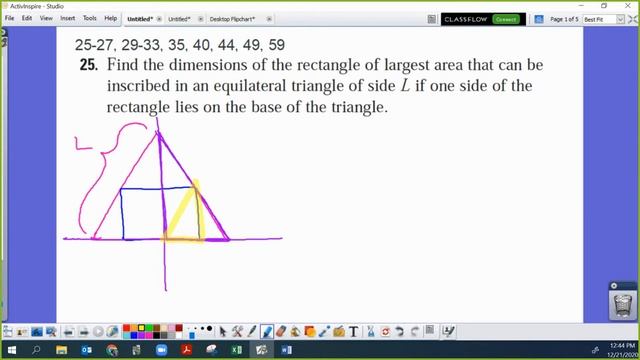This screenshot has width=640, height=360.
Task: Open the Edit menu
Action: (27, 18)
